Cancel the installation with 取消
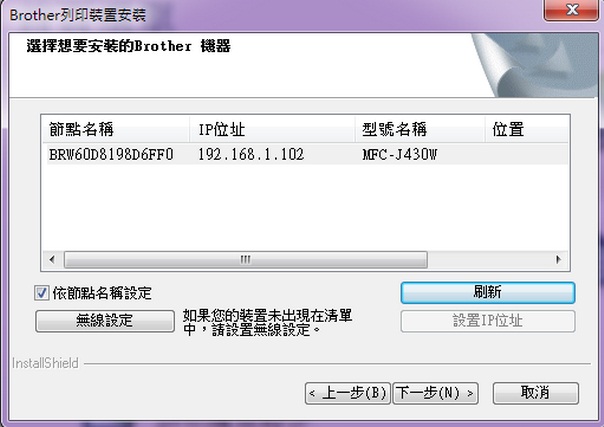Image resolution: width=604 pixels, height=427 pixels. click(535, 393)
